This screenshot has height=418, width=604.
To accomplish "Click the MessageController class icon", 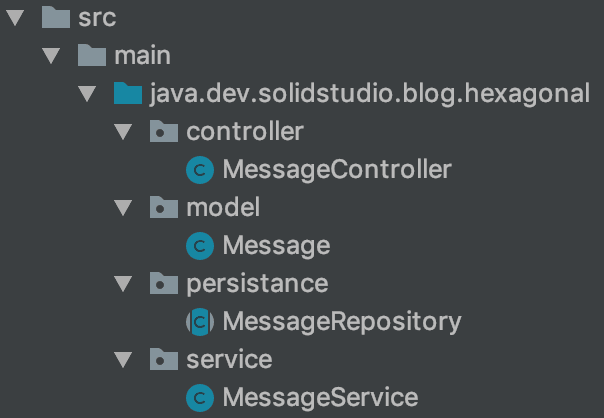I will 200,170.
